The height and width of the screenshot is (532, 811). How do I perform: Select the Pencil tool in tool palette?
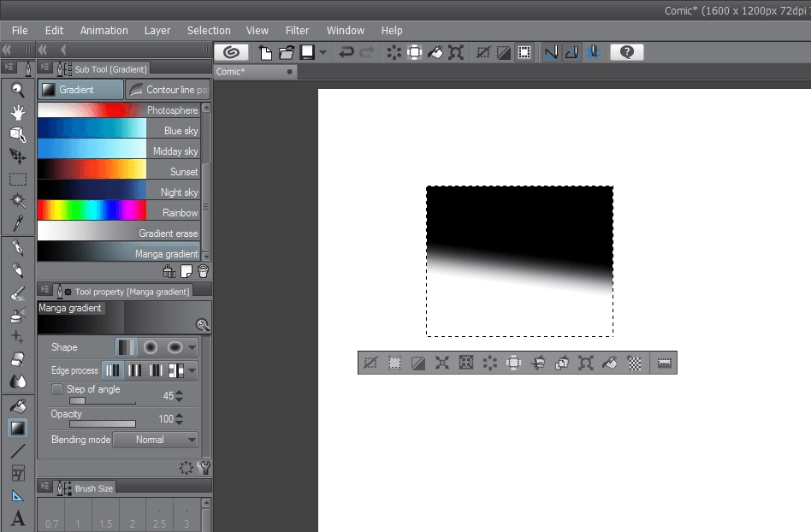click(x=18, y=270)
